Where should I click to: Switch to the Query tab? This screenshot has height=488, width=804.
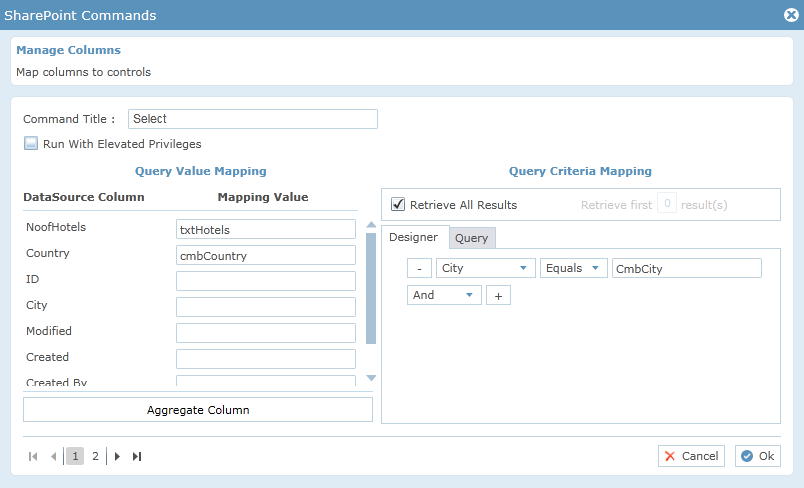[x=472, y=238]
